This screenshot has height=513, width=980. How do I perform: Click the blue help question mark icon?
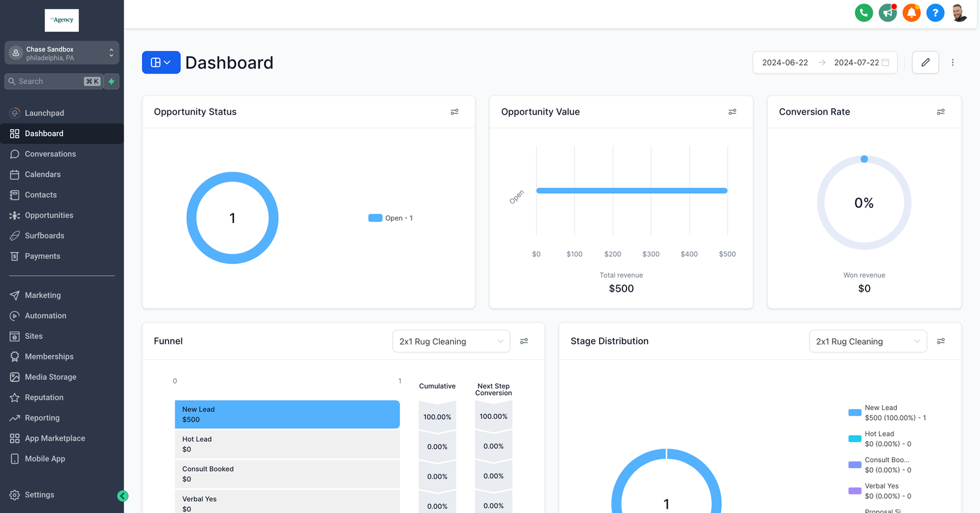pyautogui.click(x=935, y=13)
